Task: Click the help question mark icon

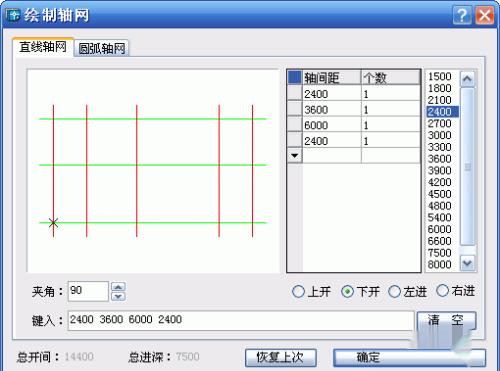Action: tap(462, 15)
